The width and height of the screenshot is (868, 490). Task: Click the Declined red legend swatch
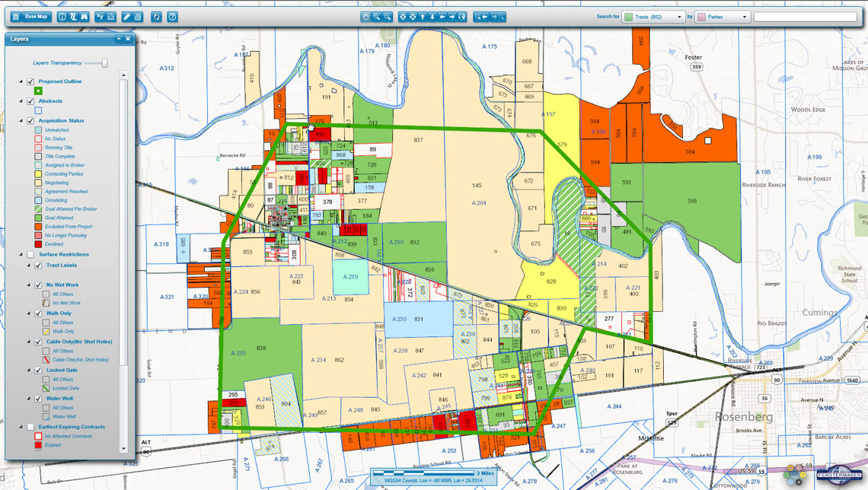37,243
